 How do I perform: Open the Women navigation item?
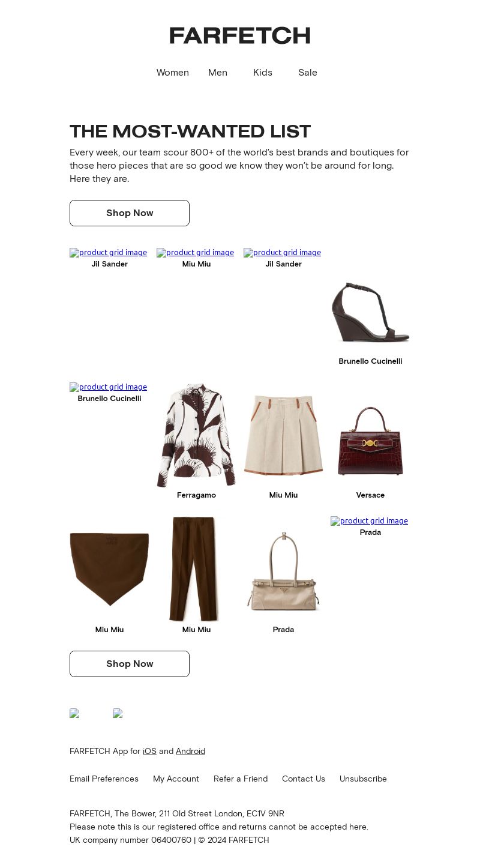click(x=173, y=73)
